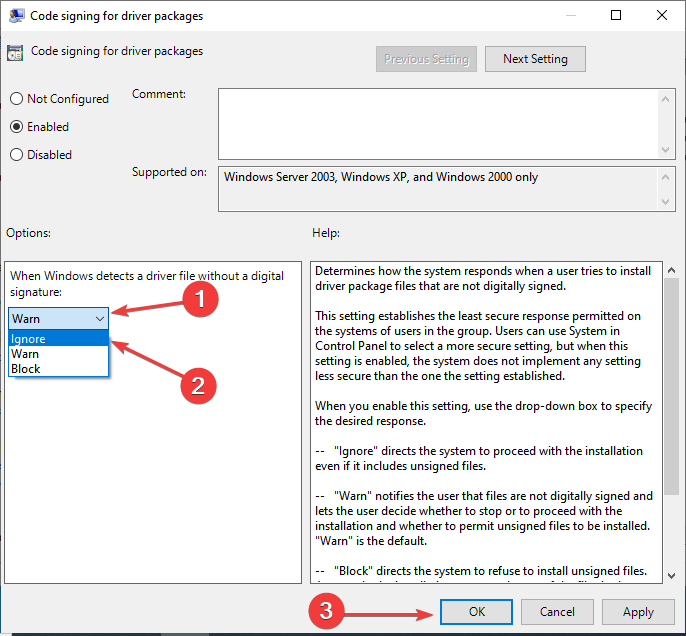
Task: Select the Not Configured radio button
Action: tap(16, 99)
